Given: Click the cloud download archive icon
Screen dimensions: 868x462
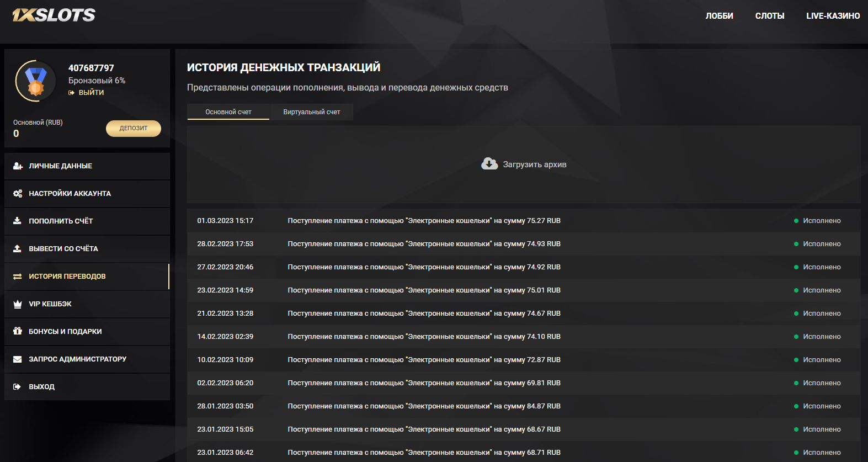Looking at the screenshot, I should tap(489, 164).
